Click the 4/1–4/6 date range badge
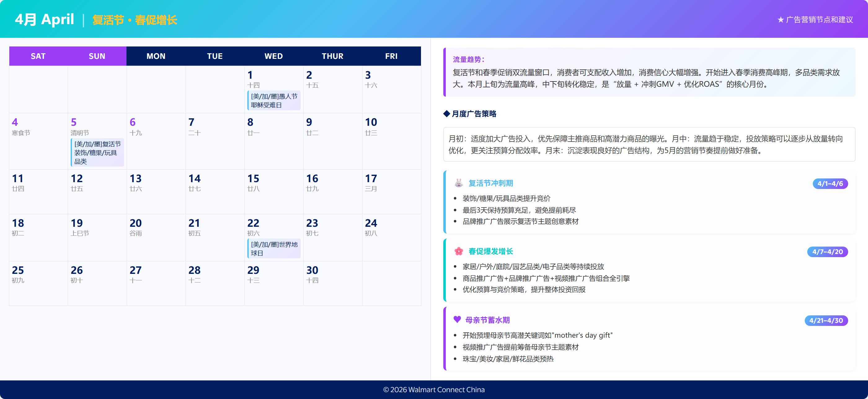This screenshot has width=868, height=399. 830,184
